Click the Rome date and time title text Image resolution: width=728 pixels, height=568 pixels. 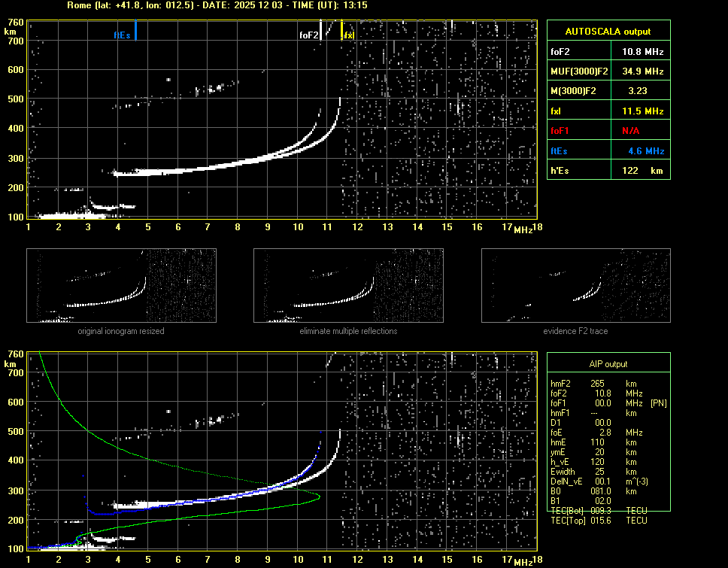(217, 5)
